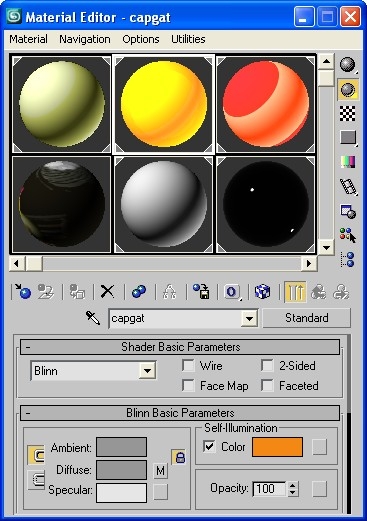Open the Diffuse color swatch
Viewport: 367px width, 521px height.
pos(121,470)
